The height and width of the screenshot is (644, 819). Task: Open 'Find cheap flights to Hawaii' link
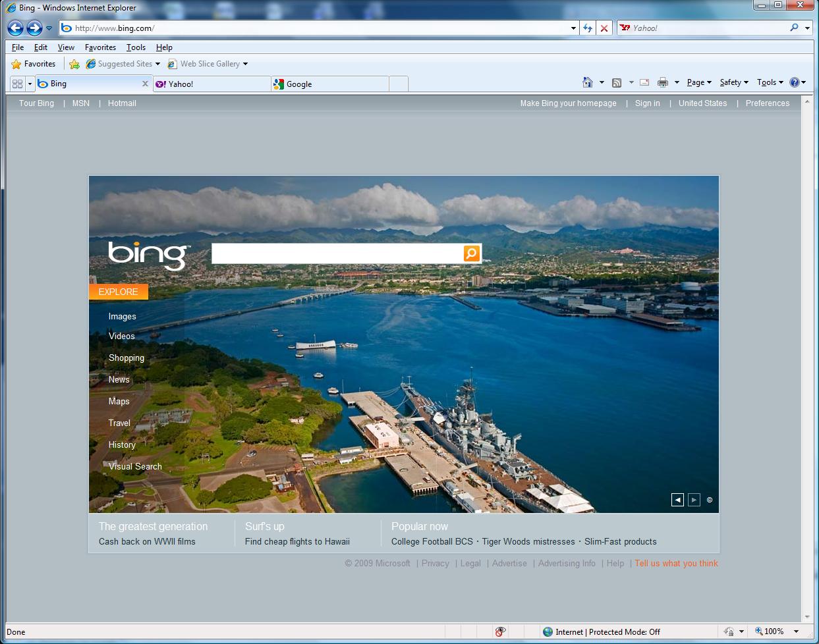click(297, 542)
